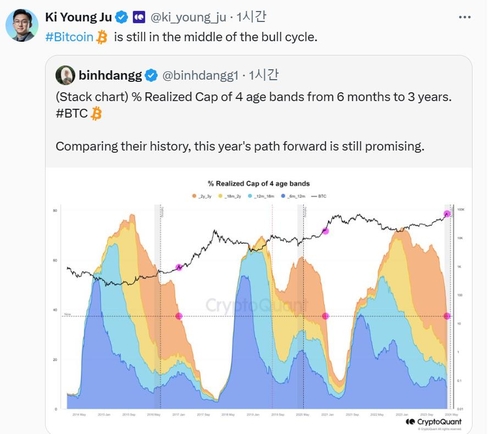Viewport: 500px width, 434px height.
Task: Toggle the BTC price line legend entry
Action: 319,196
